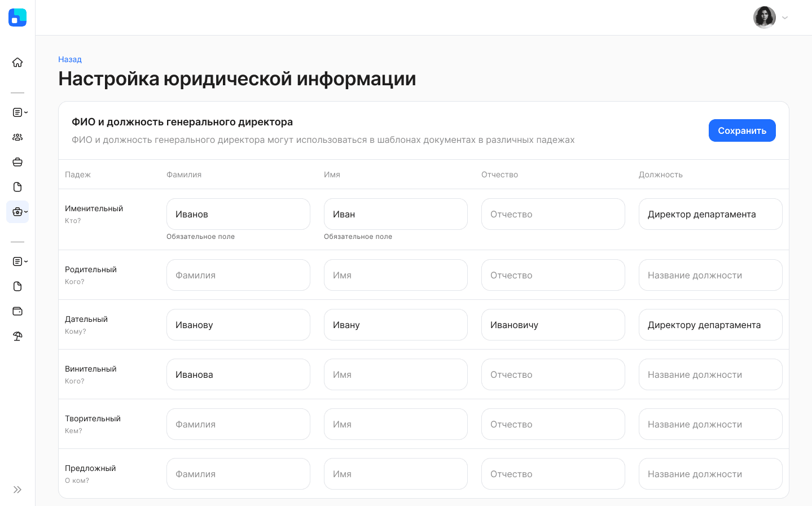Open the lower file document icon in the sidebar
812x506 pixels.
coord(17,286)
